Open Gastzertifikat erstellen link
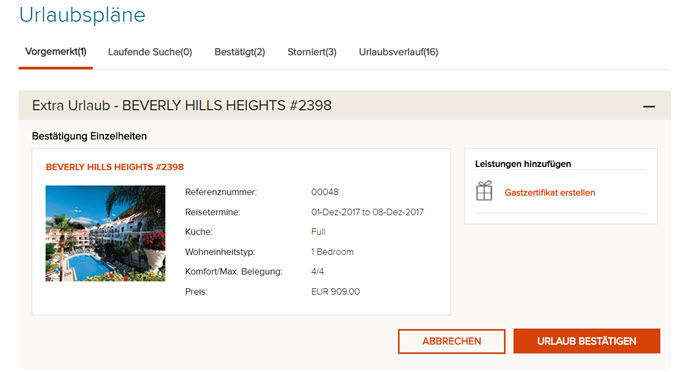 (550, 192)
